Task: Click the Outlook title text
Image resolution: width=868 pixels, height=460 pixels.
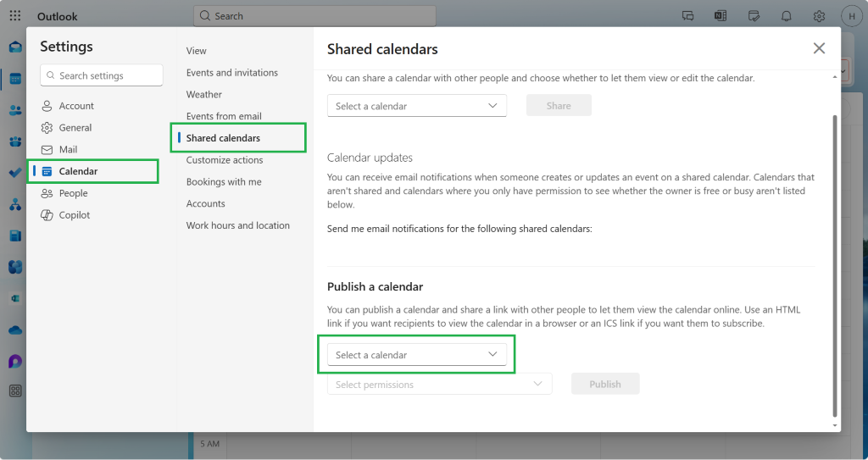Action: click(x=57, y=17)
